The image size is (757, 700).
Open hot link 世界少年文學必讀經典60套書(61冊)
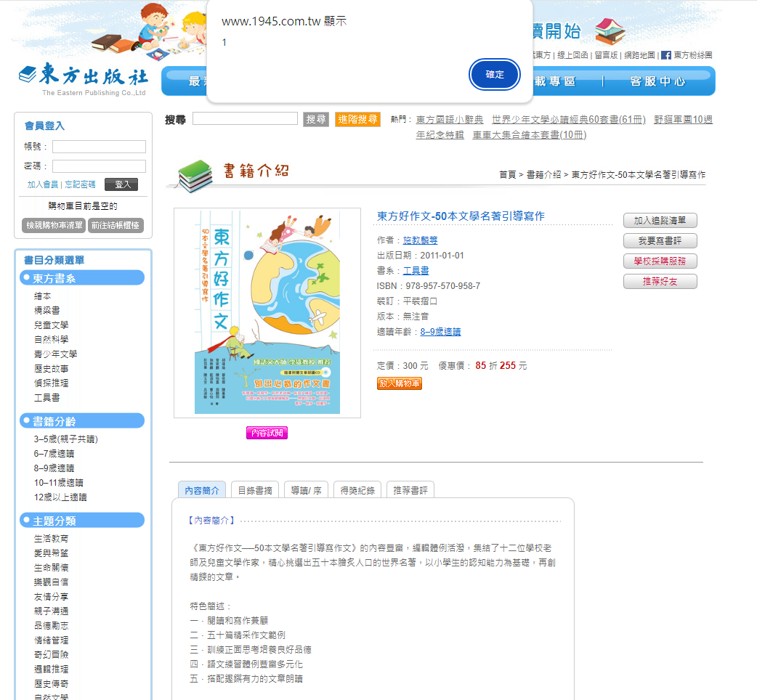(568, 119)
